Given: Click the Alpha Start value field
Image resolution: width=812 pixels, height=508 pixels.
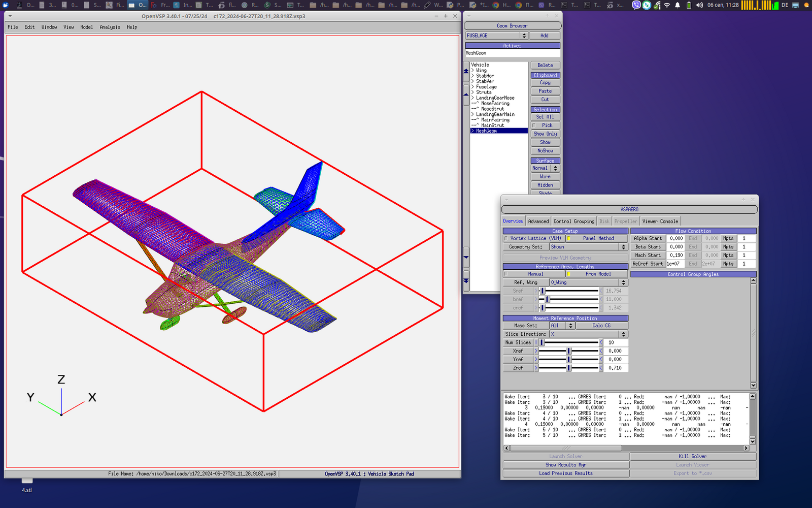Looking at the screenshot, I should coord(676,238).
